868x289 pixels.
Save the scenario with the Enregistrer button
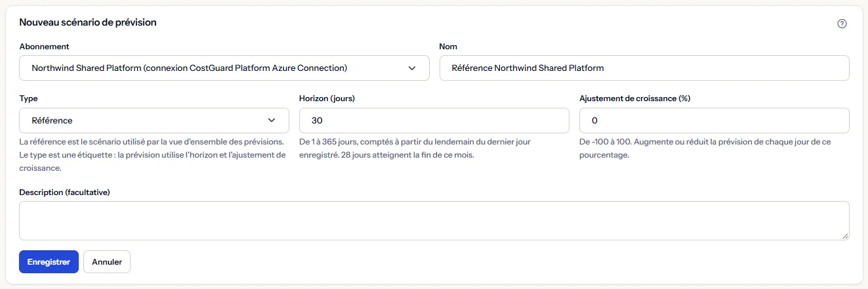(49, 261)
